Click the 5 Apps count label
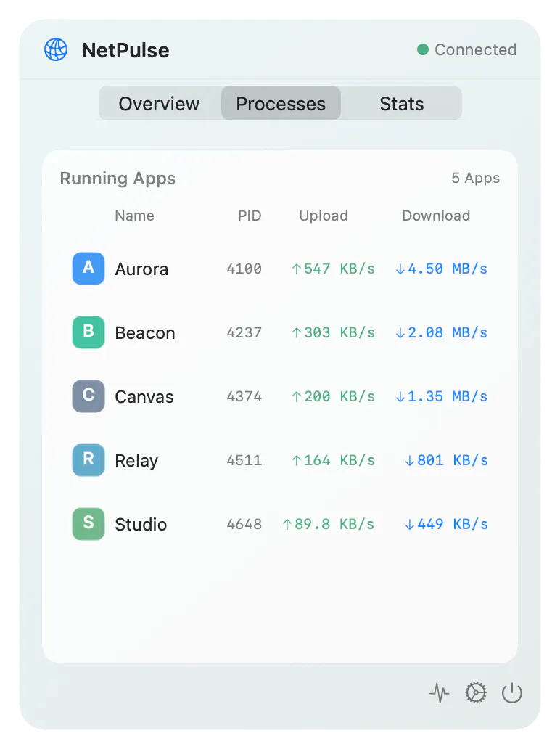This screenshot has width=560, height=749. coord(476,178)
